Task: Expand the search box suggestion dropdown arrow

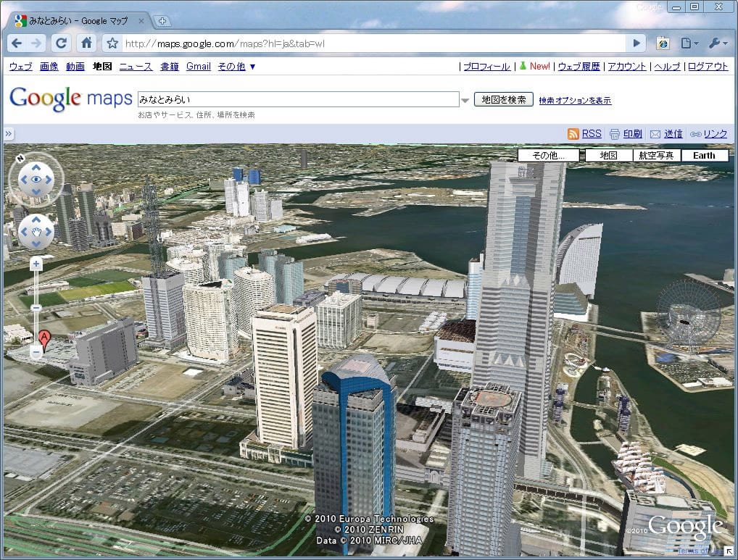Action: point(465,100)
